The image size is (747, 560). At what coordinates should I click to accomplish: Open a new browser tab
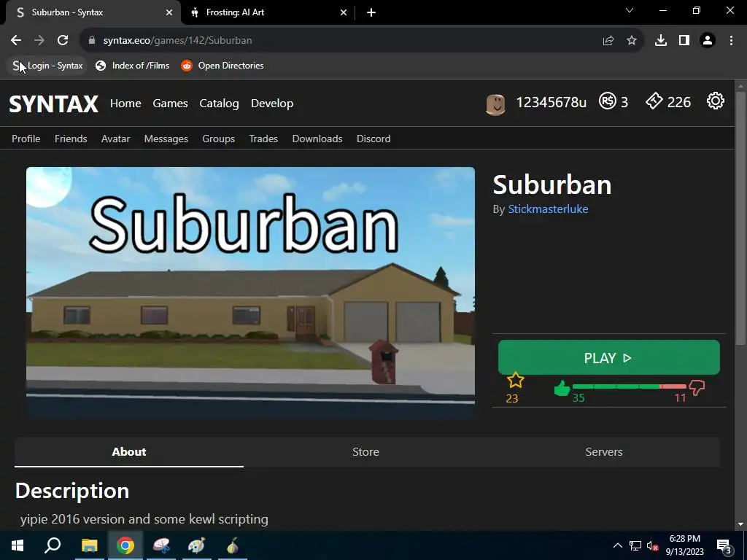[371, 12]
